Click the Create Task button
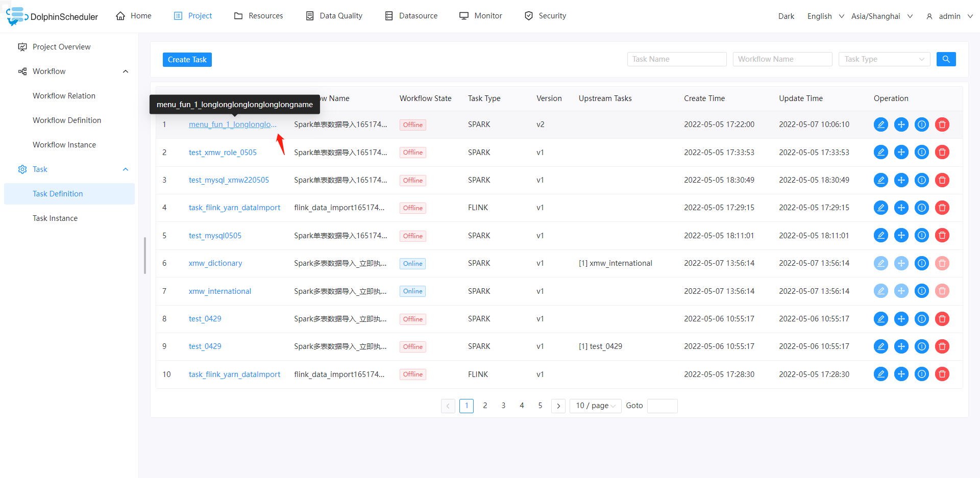The height and width of the screenshot is (478, 980). (x=187, y=60)
